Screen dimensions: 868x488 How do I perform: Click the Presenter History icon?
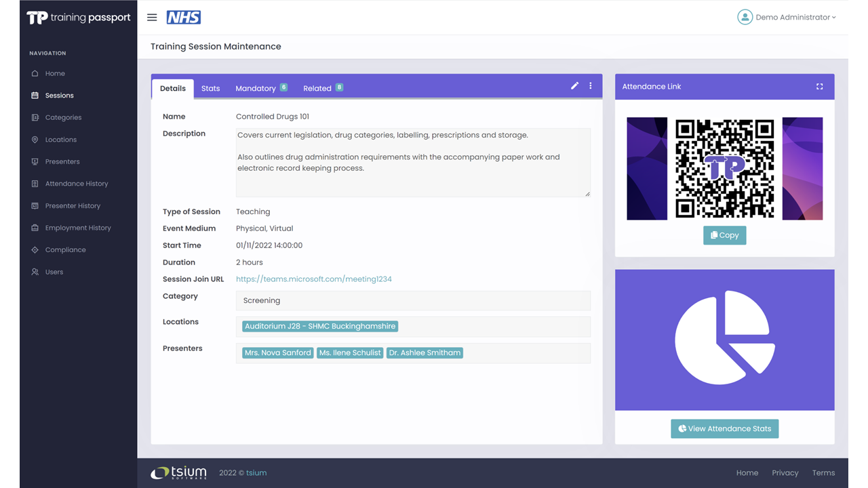35,205
